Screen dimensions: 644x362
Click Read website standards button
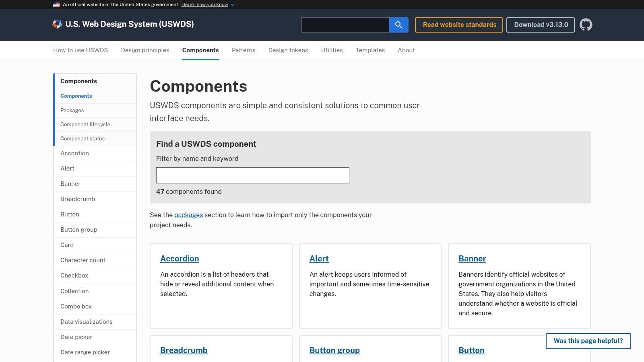(x=459, y=25)
